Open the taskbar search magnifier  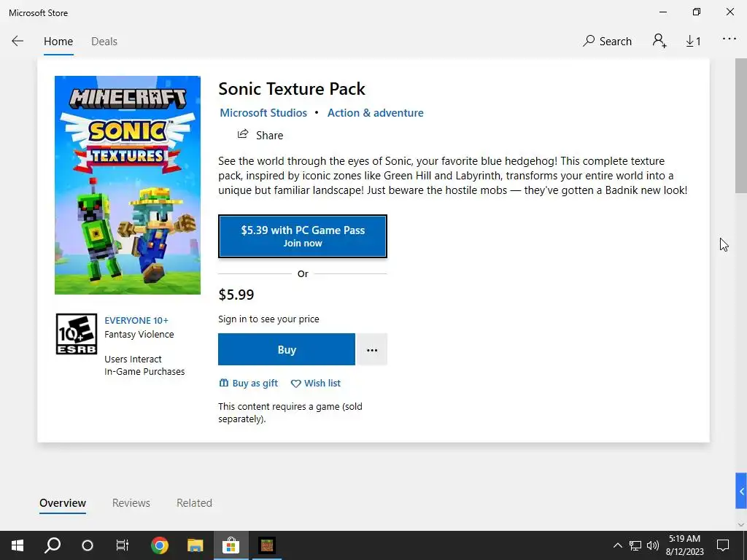tap(53, 545)
